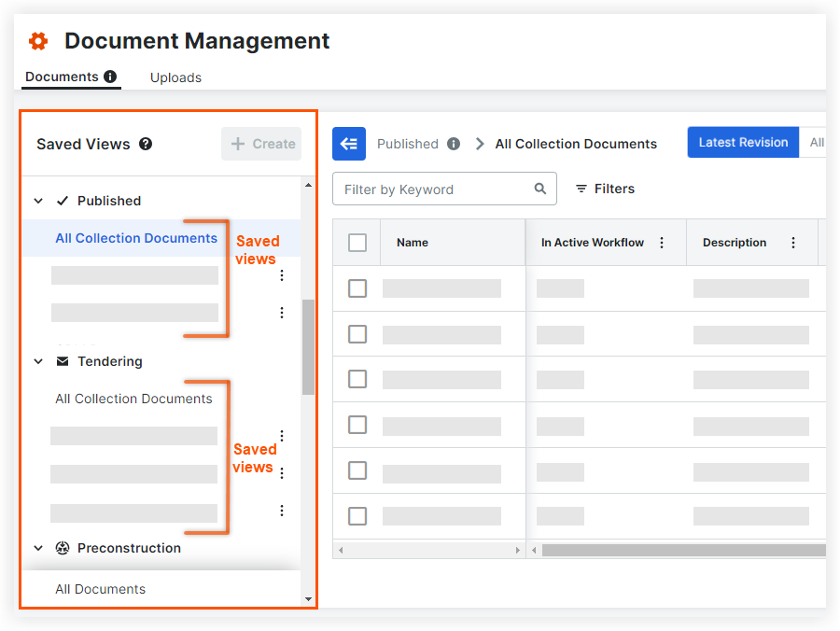Select the Latest Revision tab
The image size is (840, 631).
(743, 143)
